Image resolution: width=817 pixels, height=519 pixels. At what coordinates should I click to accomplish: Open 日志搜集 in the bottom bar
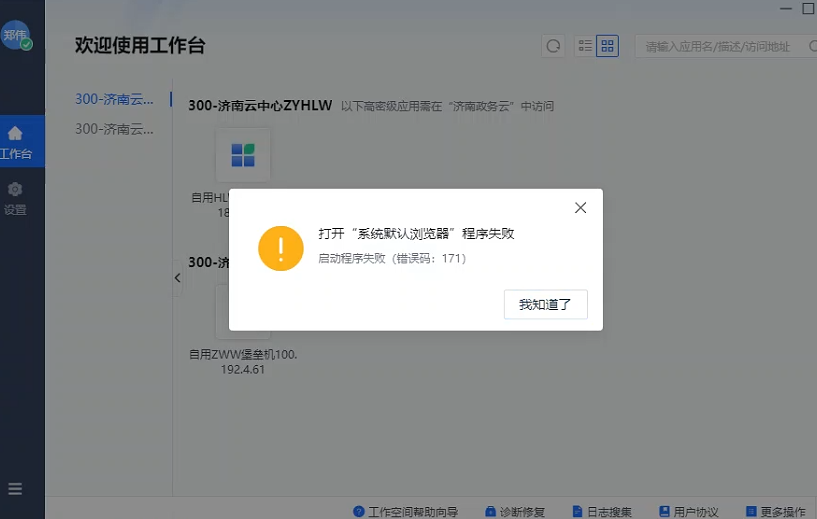[x=602, y=512]
